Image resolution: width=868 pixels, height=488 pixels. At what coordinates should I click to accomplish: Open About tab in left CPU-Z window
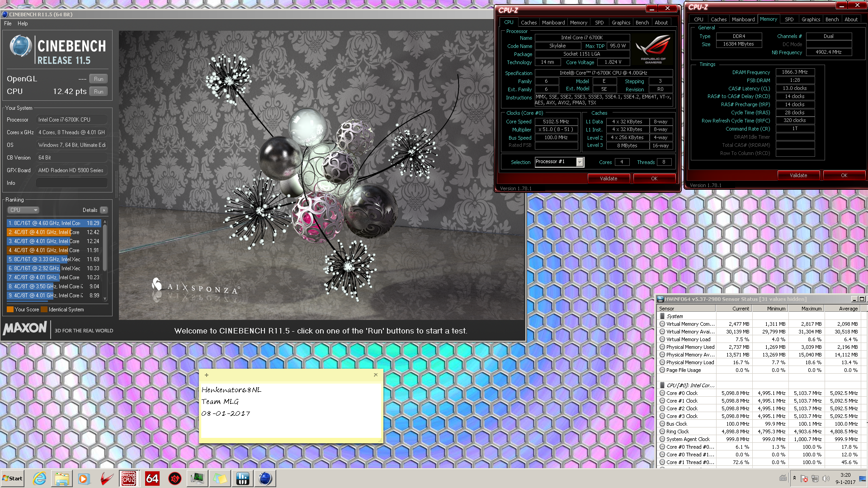coord(661,23)
